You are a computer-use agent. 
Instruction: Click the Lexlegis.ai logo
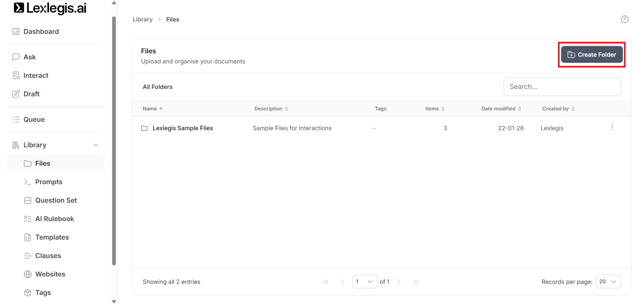point(50,8)
